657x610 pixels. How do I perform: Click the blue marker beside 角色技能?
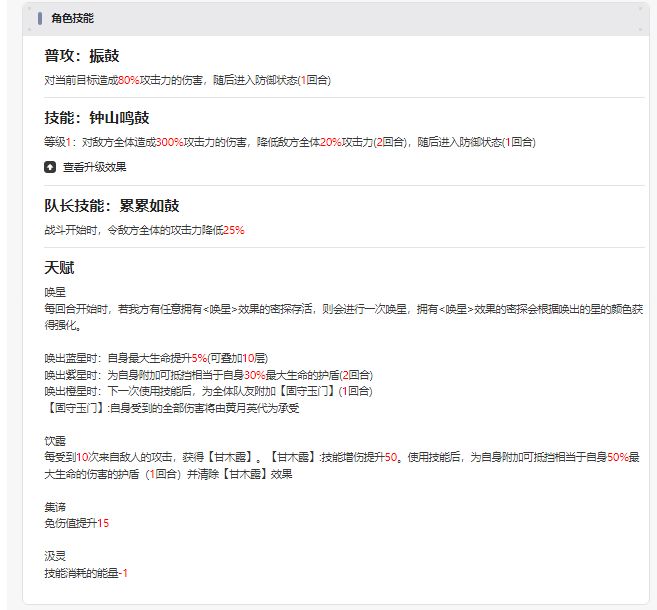click(x=40, y=18)
